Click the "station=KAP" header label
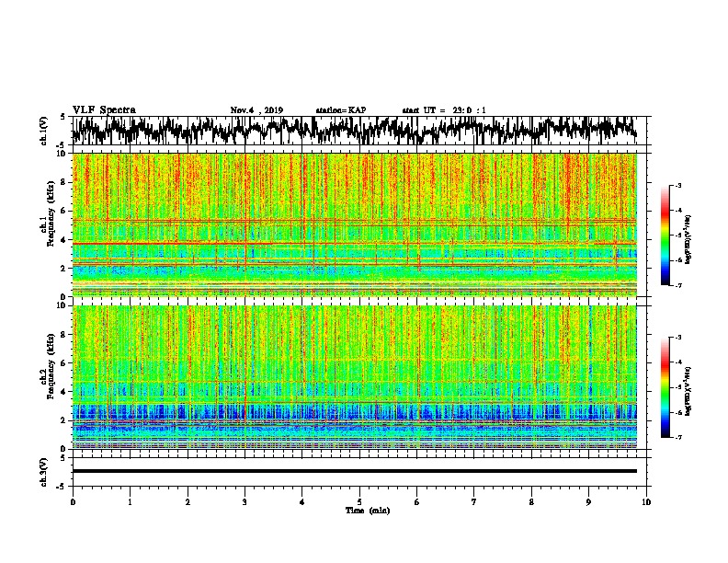 point(341,110)
